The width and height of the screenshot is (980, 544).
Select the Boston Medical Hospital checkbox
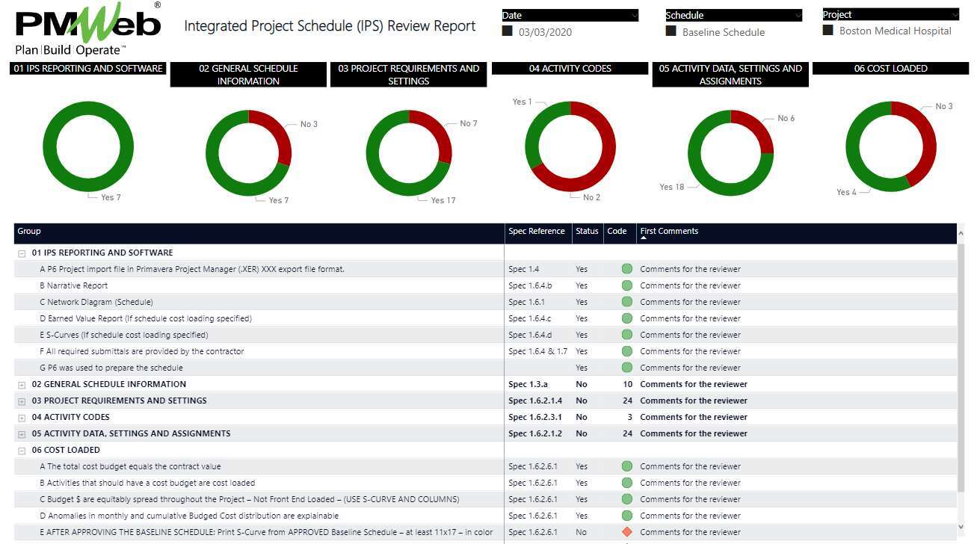[828, 31]
